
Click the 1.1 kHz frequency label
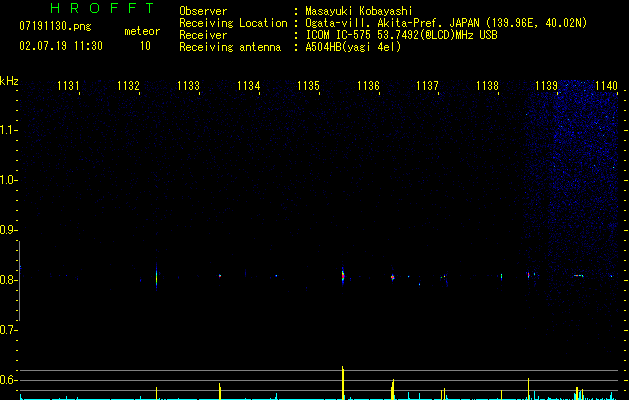tap(8, 130)
